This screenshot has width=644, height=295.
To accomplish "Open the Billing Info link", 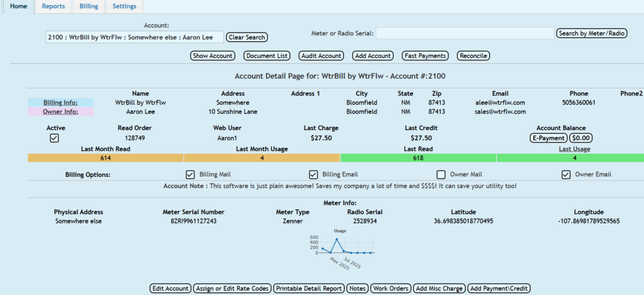I will click(x=60, y=103).
